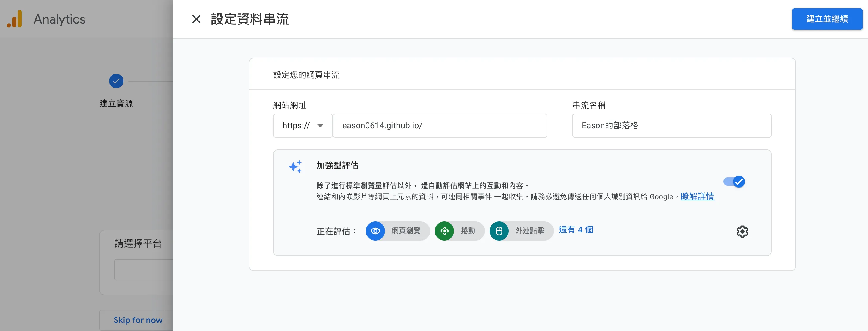
Task: Click the completed 建立資源 step checkmark
Action: click(x=116, y=81)
